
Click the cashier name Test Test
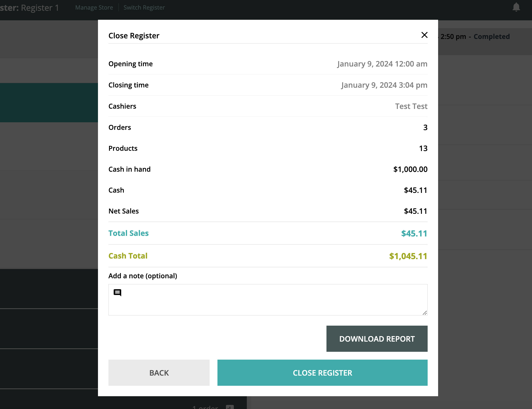pyautogui.click(x=411, y=106)
